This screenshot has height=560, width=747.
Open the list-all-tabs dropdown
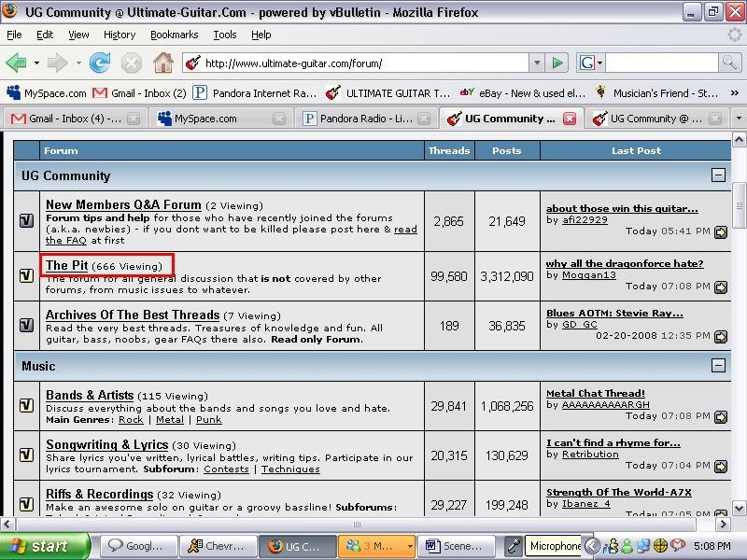point(739,119)
